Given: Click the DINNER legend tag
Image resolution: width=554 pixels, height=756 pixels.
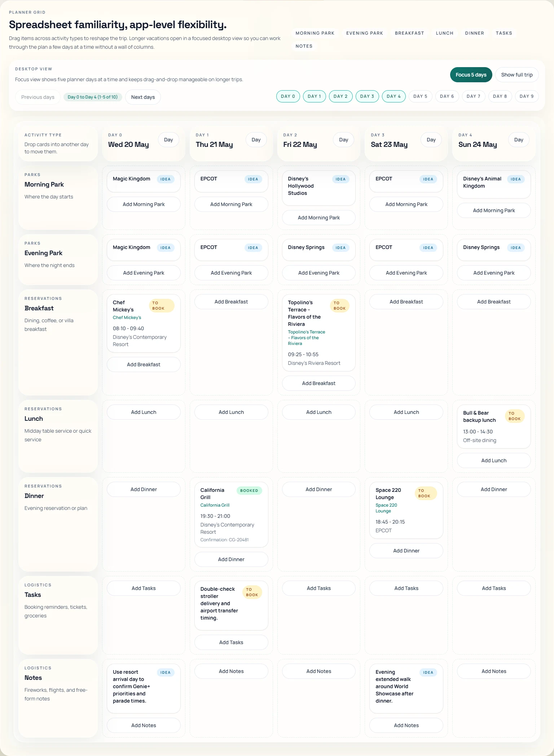Looking at the screenshot, I should pos(474,33).
